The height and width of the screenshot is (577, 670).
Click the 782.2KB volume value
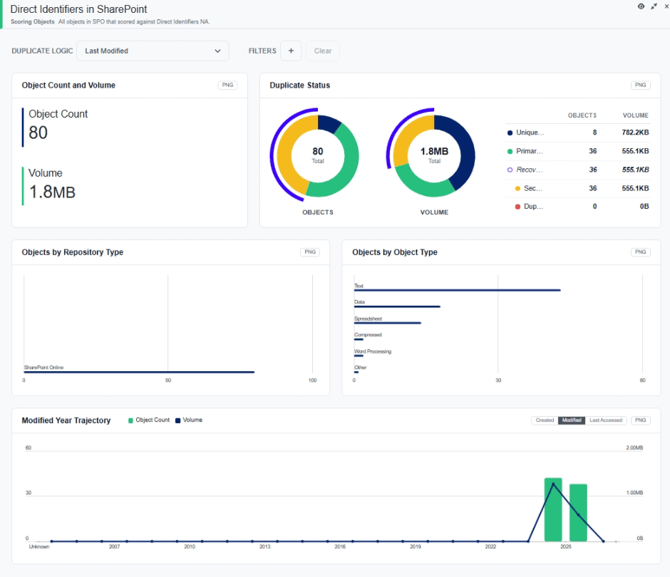point(635,132)
